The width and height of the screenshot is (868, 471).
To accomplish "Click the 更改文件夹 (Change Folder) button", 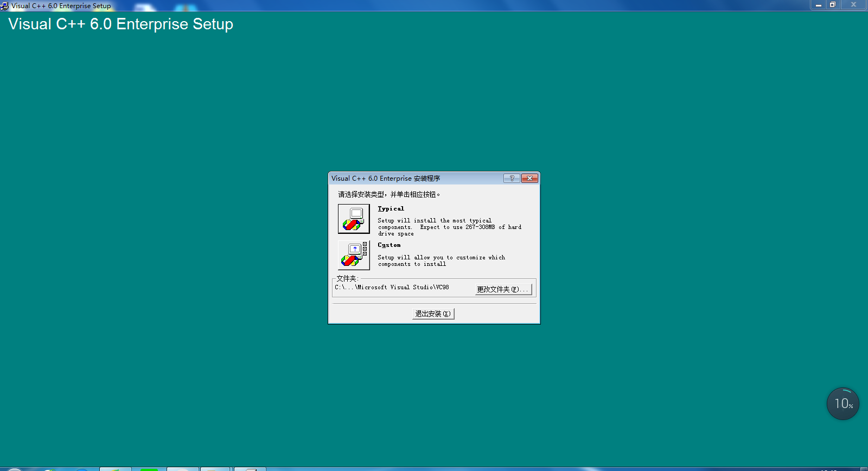I will pos(503,289).
